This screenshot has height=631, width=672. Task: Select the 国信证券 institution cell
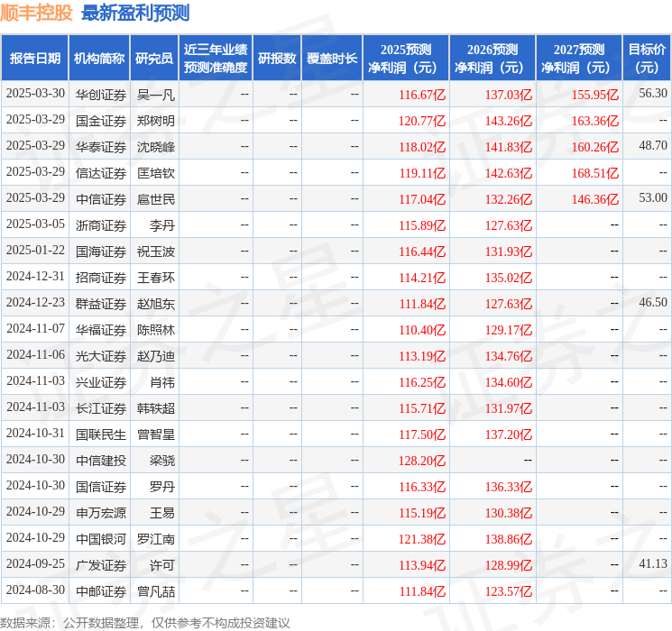click(x=101, y=486)
